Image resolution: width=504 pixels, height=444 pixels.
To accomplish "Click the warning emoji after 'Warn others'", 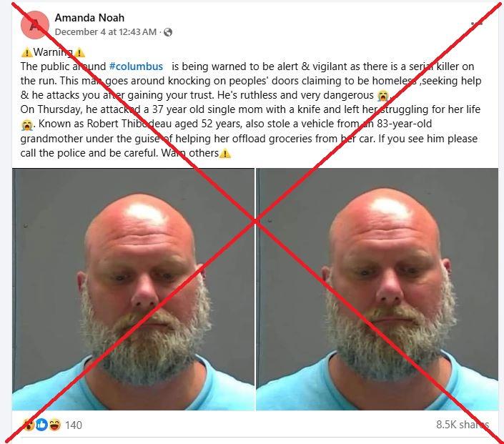I will pyautogui.click(x=225, y=153).
